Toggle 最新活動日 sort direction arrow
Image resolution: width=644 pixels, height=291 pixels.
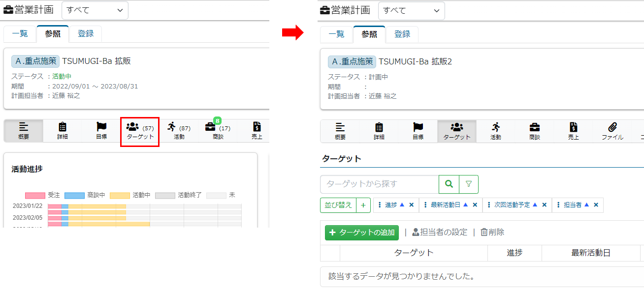(465, 205)
